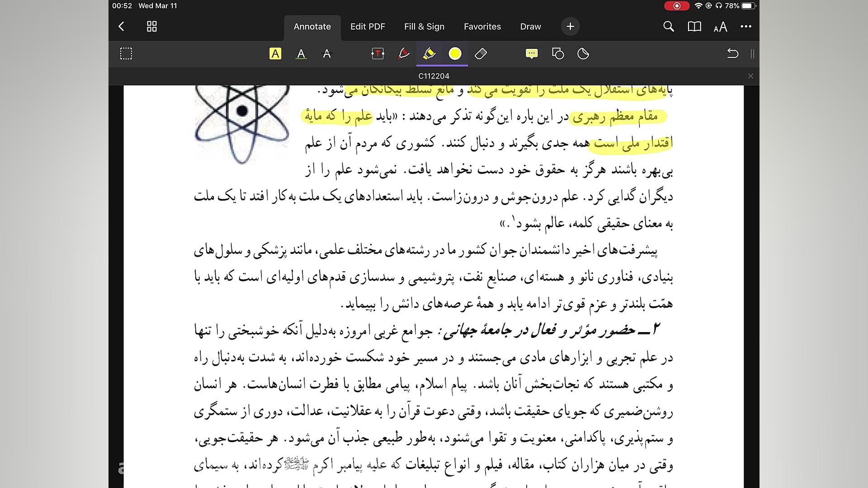Open the yellow highlight color picker

coord(455,54)
